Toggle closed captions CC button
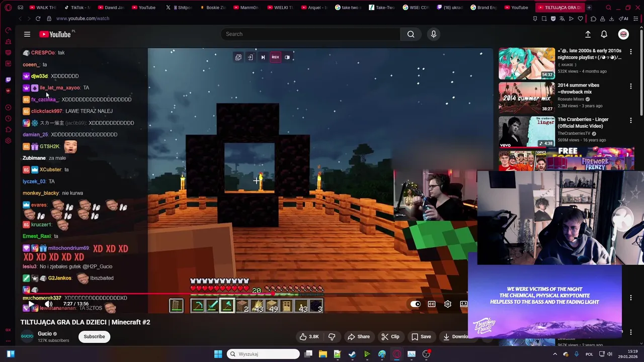 pyautogui.click(x=432, y=304)
